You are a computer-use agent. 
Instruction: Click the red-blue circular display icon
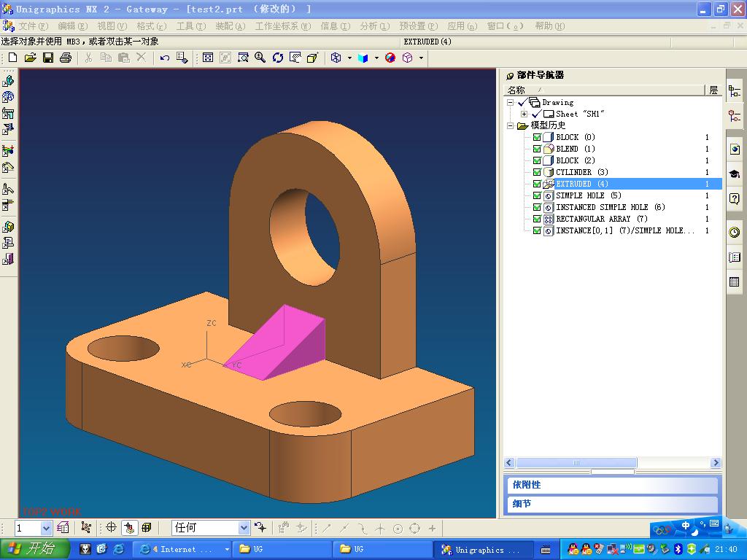(x=390, y=58)
